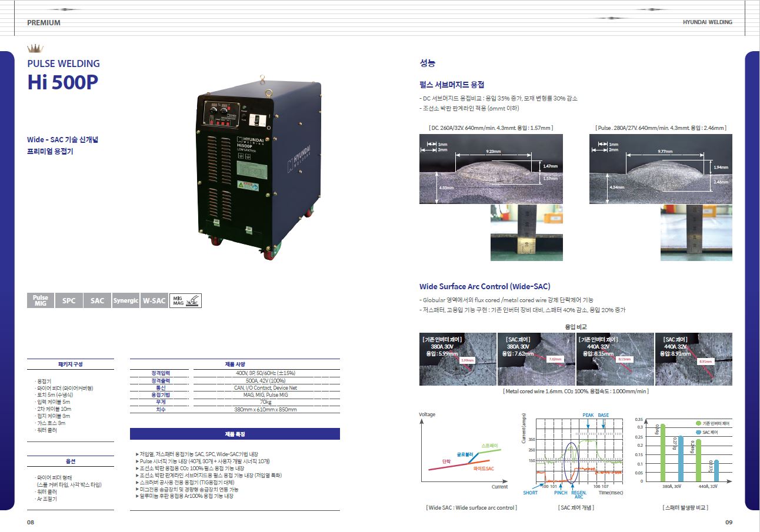Click the '400V, 3P, 50/60Hz (±15%)' cell
The image size is (760, 532).
265,373
